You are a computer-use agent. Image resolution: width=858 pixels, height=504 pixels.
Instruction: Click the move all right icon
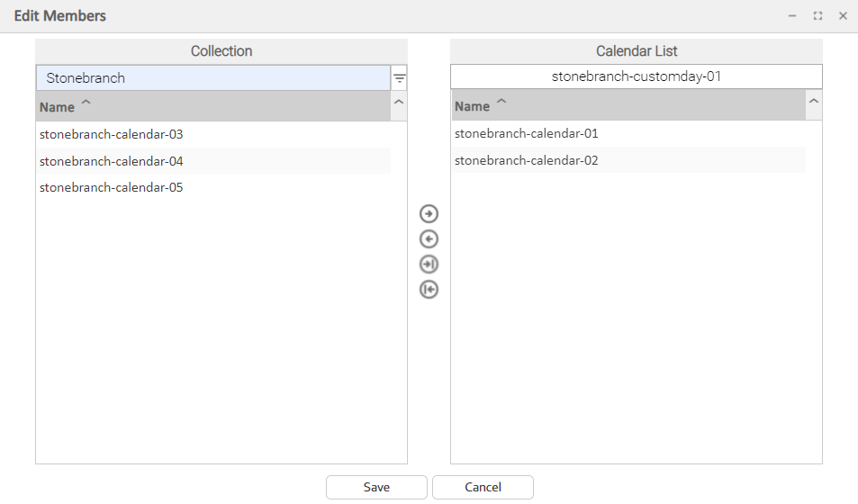[x=429, y=265]
